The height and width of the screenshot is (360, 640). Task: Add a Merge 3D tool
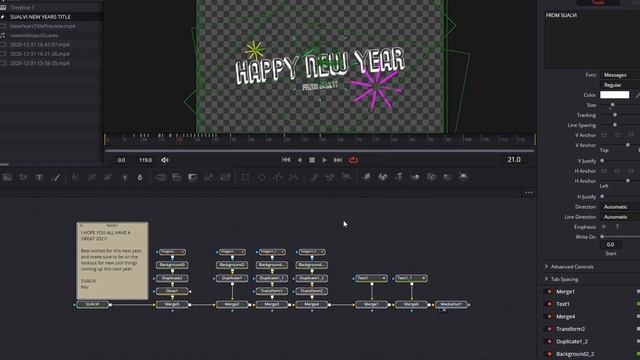point(415,177)
